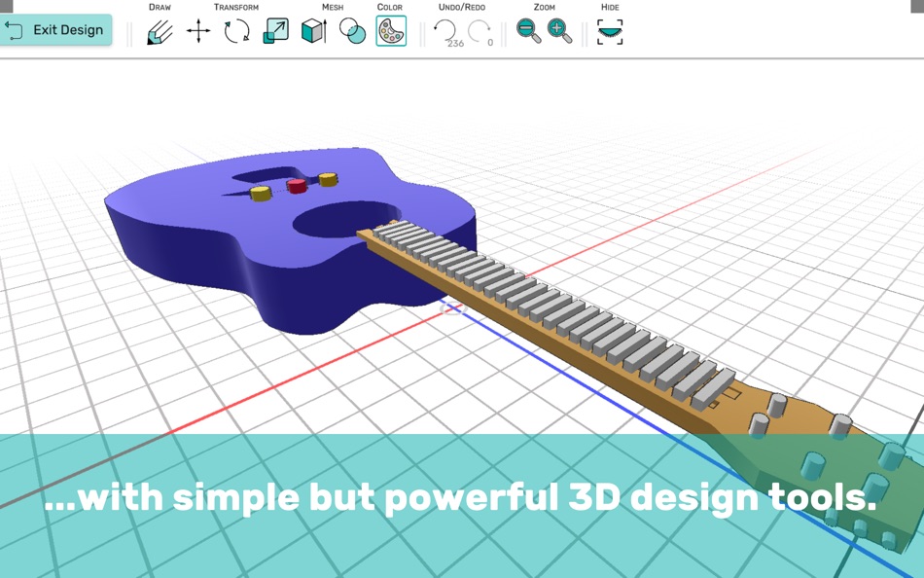Zoom in with the plus magnifier
This screenshot has height=578, width=924.
tap(559, 31)
